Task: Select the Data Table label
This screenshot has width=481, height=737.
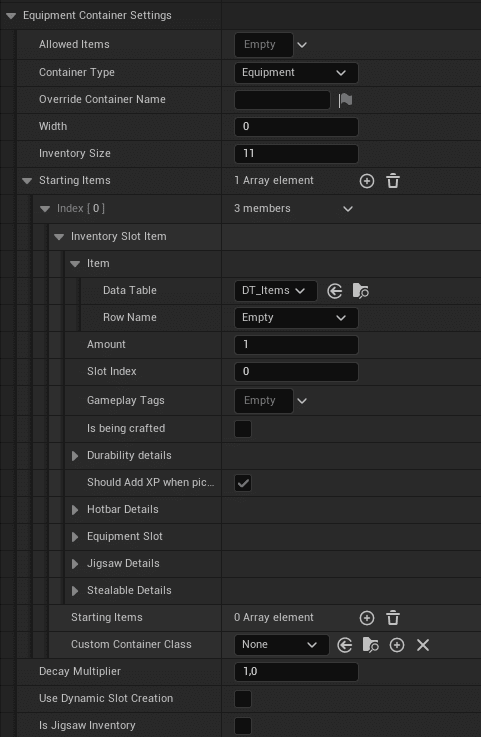Action: click(130, 290)
